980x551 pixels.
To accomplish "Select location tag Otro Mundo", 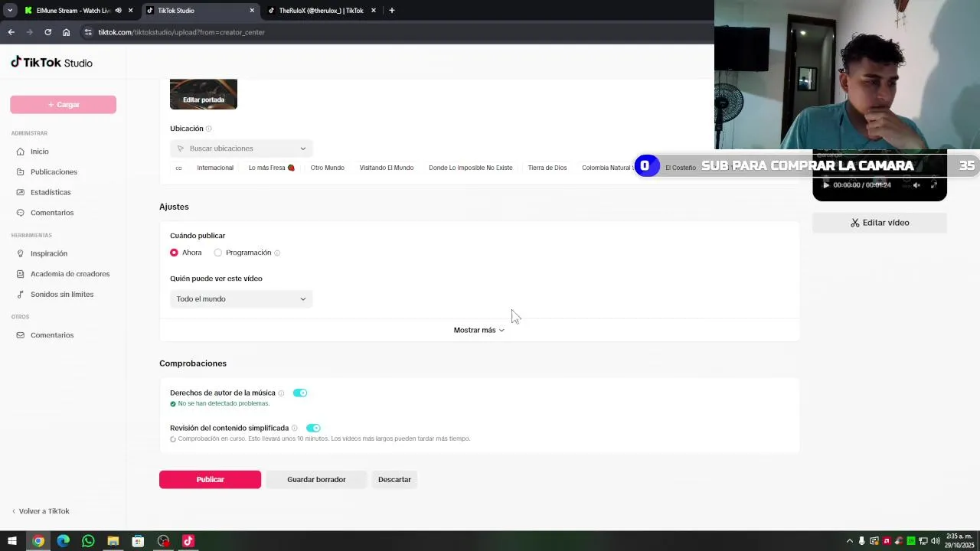I will pyautogui.click(x=328, y=168).
